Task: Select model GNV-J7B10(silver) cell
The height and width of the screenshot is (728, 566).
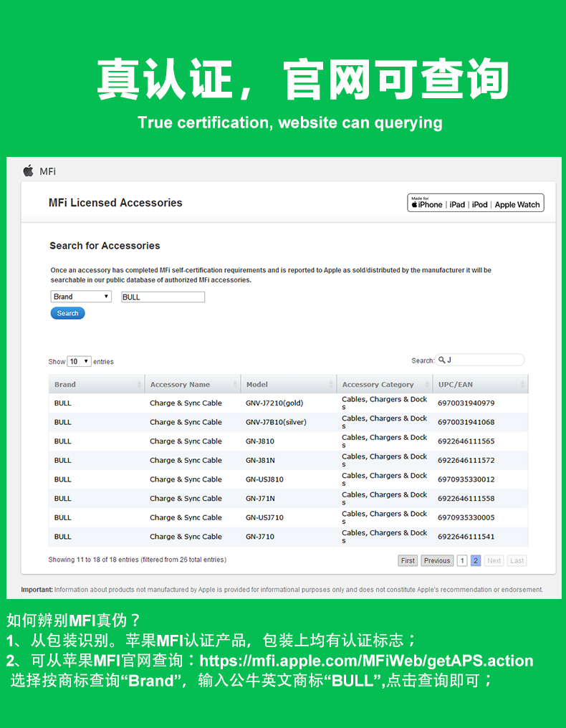Action: pyautogui.click(x=277, y=422)
